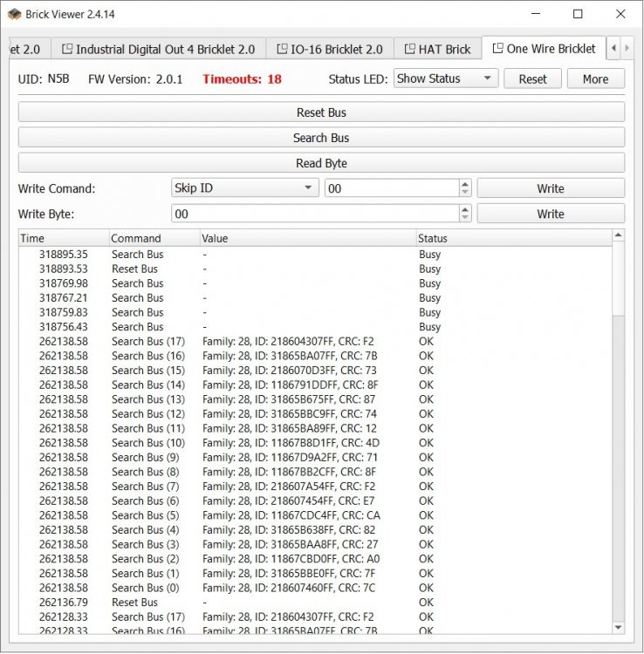The image size is (644, 654).
Task: Click the Brick Viewer app icon in title bar
Action: (15, 14)
